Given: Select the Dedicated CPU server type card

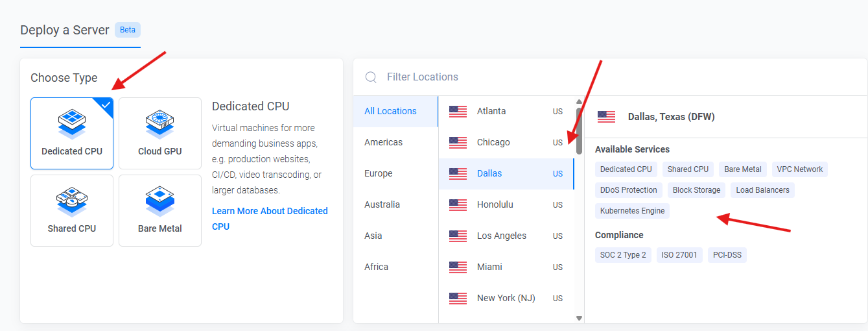Looking at the screenshot, I should (72, 133).
